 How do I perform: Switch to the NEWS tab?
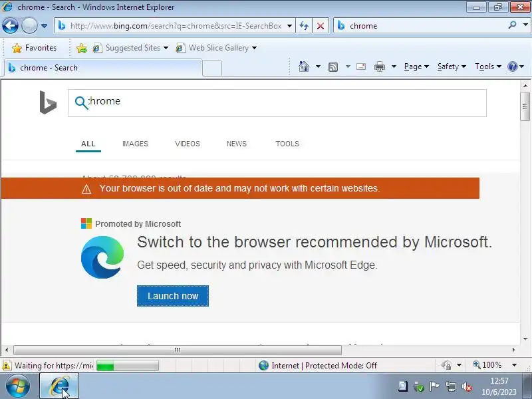coord(237,144)
